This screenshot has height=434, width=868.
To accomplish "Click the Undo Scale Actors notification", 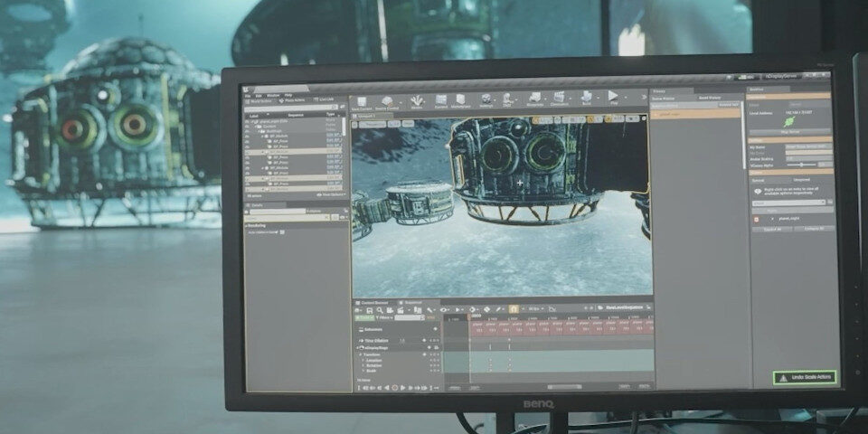I will (805, 378).
